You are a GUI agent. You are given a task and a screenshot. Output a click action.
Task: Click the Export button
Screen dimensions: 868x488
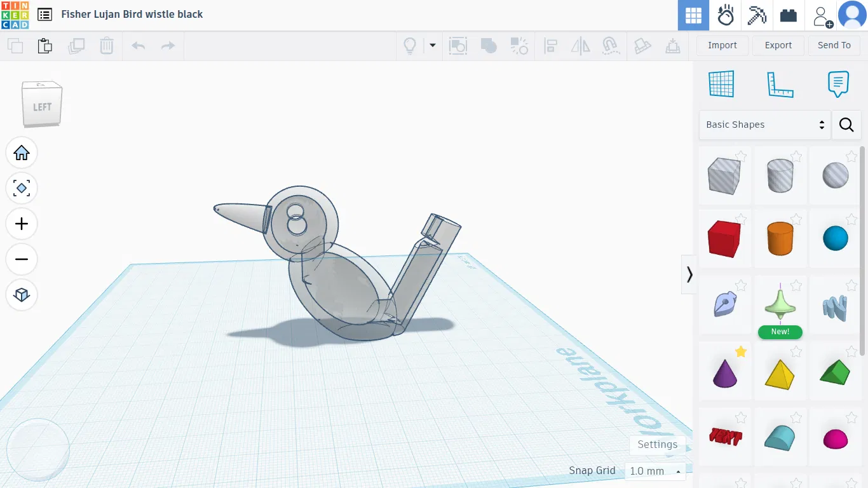point(778,45)
